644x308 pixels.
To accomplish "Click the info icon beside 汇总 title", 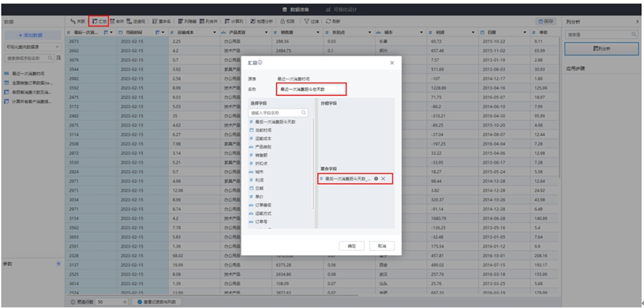I will point(259,63).
